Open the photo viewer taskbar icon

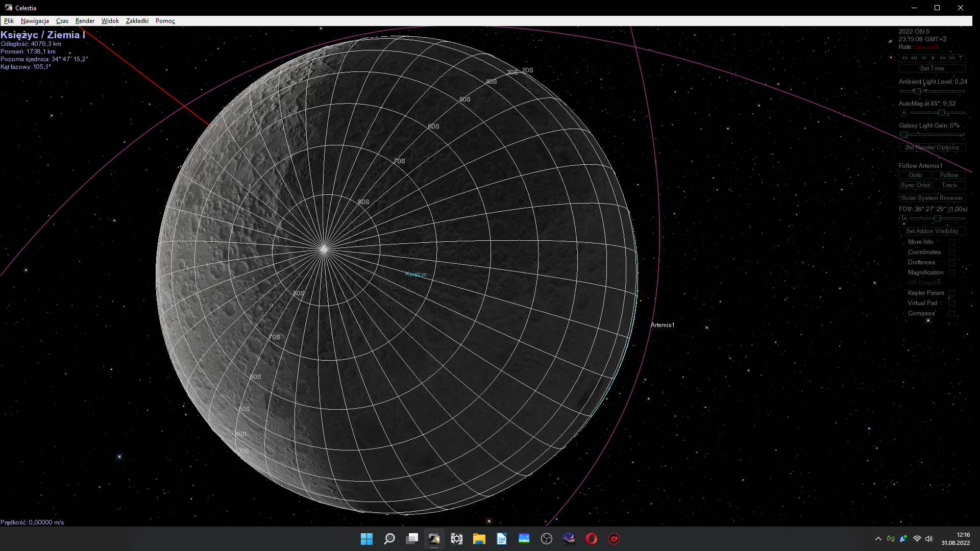point(524,539)
